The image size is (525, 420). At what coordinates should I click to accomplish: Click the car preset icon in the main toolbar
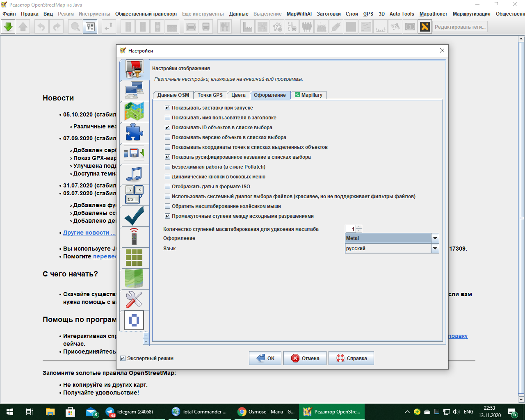pyautogui.click(x=191, y=27)
